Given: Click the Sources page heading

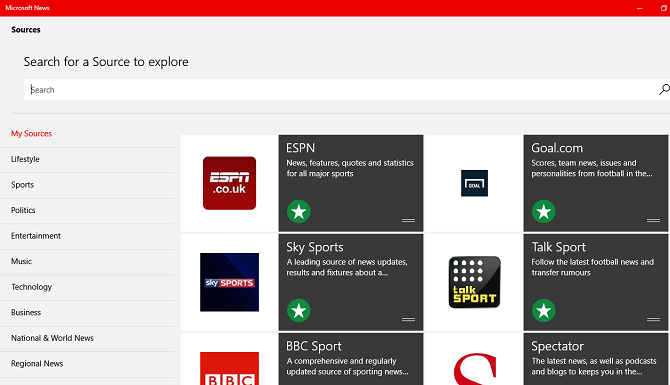Looking at the screenshot, I should (26, 29).
